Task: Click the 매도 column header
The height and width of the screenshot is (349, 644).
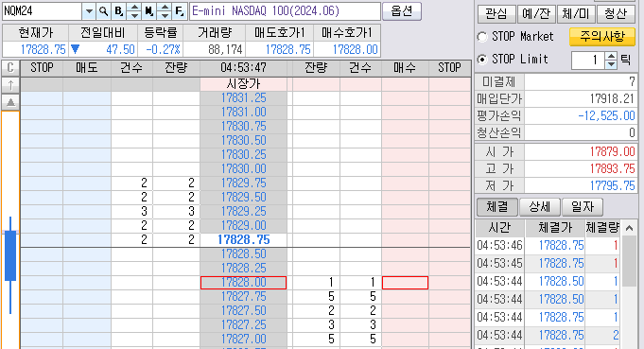Action: [87, 68]
